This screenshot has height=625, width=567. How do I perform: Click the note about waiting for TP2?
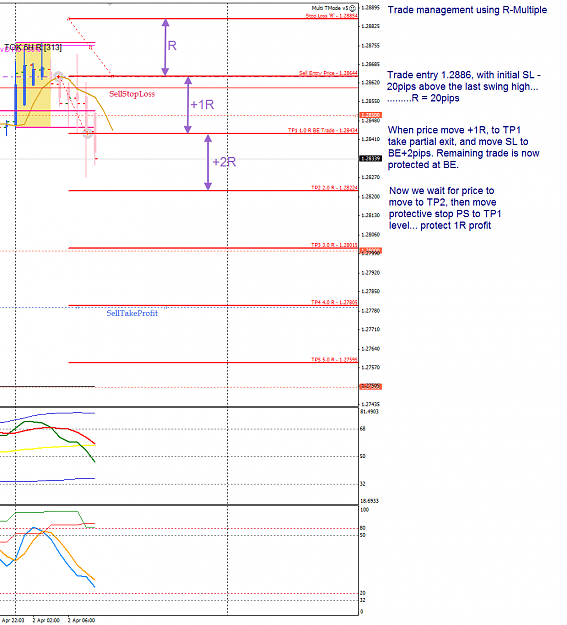445,208
